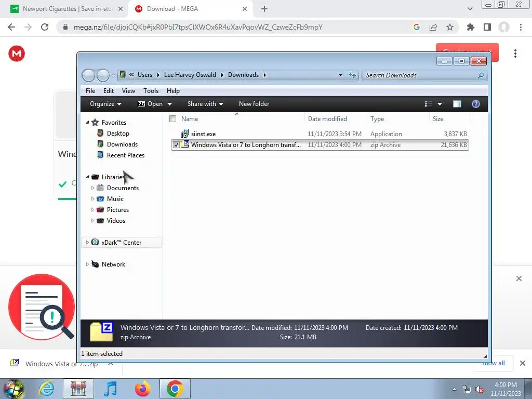Click Users in the breadcrumb path

145,75
